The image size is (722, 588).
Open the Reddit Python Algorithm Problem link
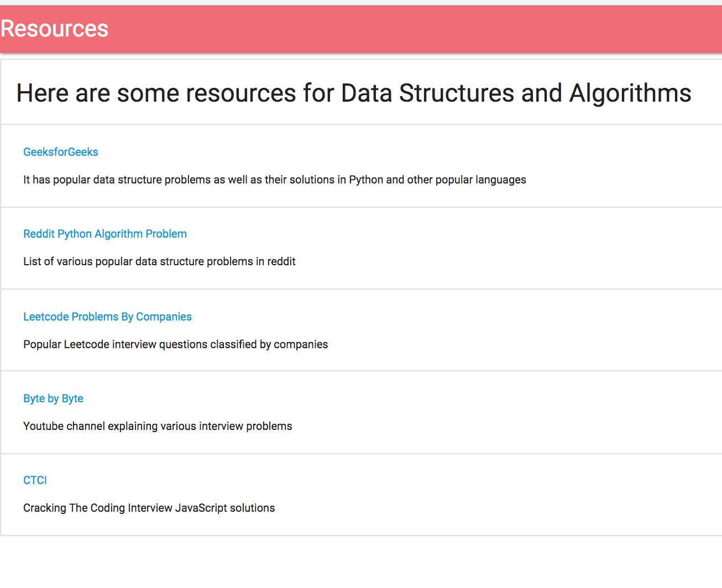point(105,234)
